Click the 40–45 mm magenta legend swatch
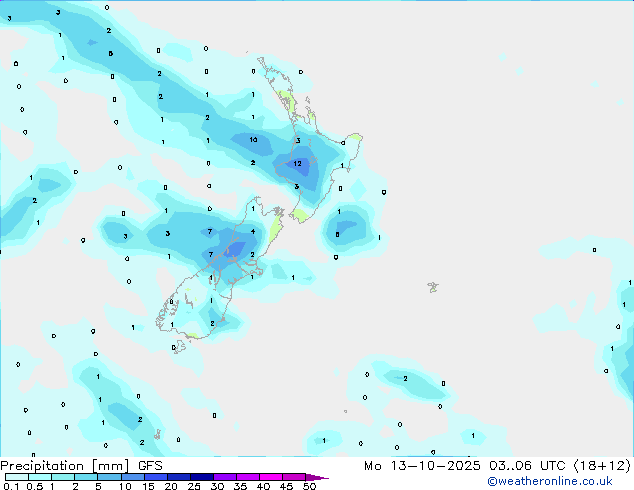The image size is (634, 490). click(x=271, y=477)
